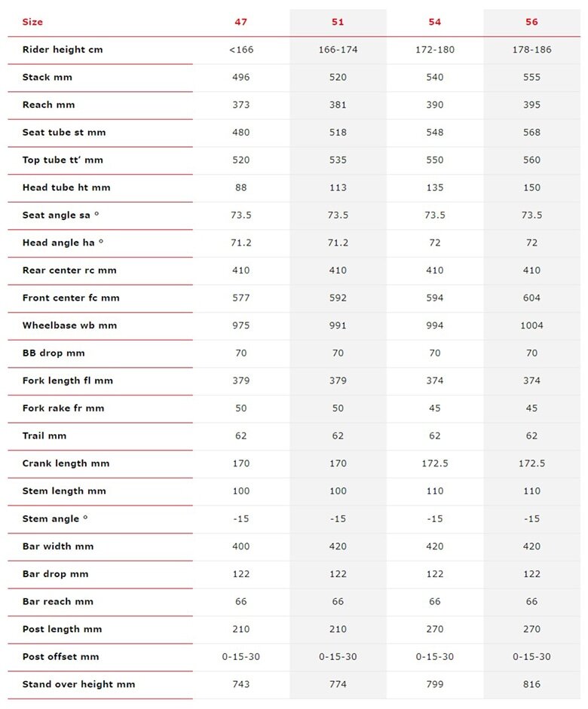The image size is (588, 709).
Task: Click the 604 front center value
Action: (531, 298)
